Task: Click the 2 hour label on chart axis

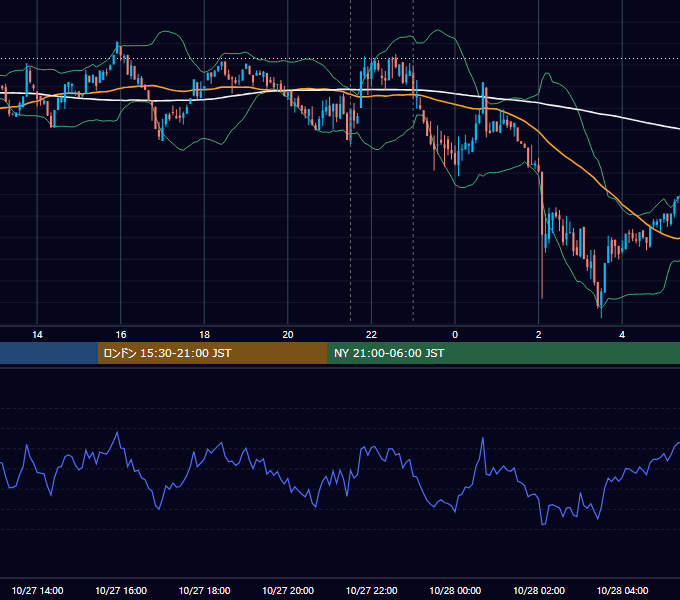Action: tap(539, 335)
